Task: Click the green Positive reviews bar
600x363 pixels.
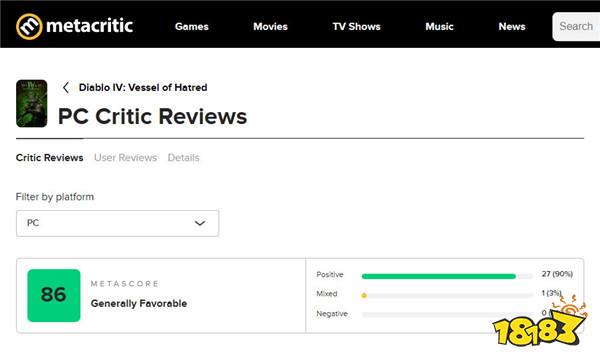Action: [439, 276]
